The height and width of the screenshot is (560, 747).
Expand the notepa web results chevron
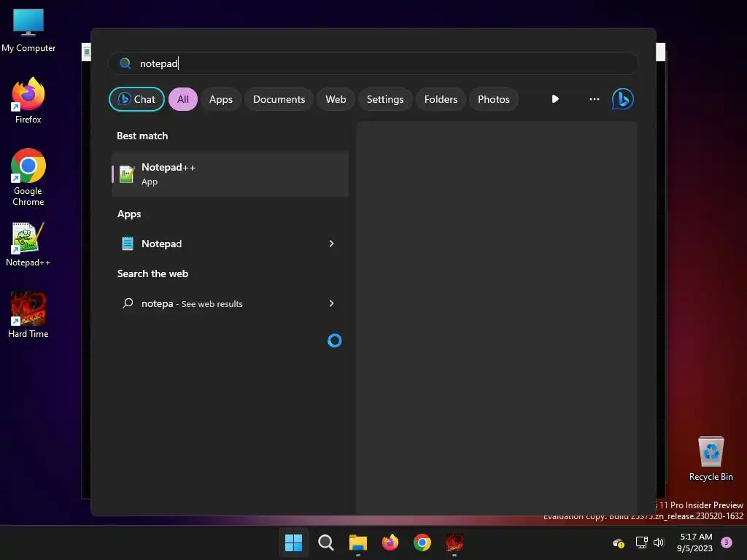[331, 303]
